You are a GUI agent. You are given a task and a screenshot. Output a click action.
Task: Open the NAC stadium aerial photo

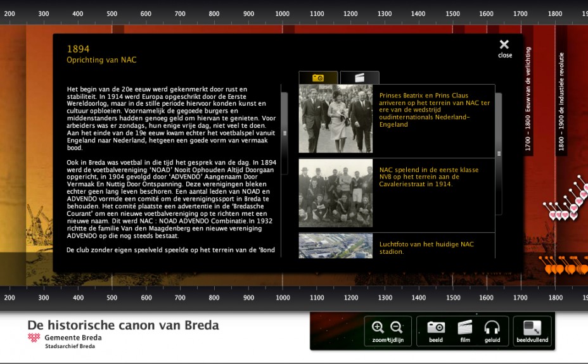click(336, 246)
